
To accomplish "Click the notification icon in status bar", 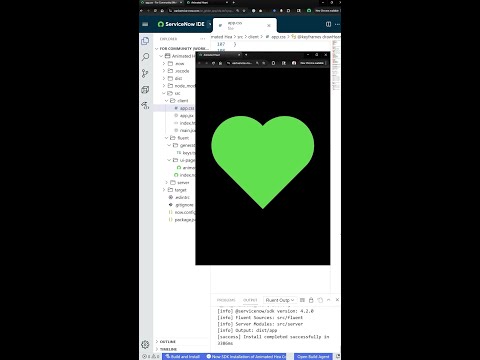I will point(337,356).
